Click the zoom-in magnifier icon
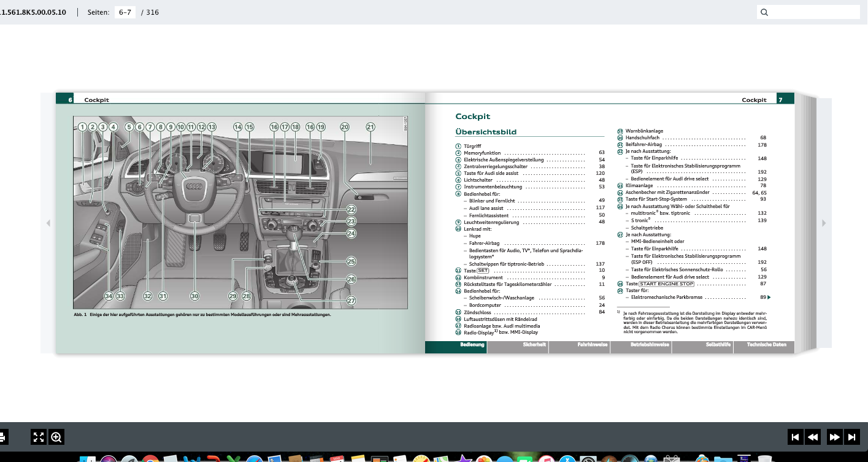The height and width of the screenshot is (462, 868). (x=56, y=437)
